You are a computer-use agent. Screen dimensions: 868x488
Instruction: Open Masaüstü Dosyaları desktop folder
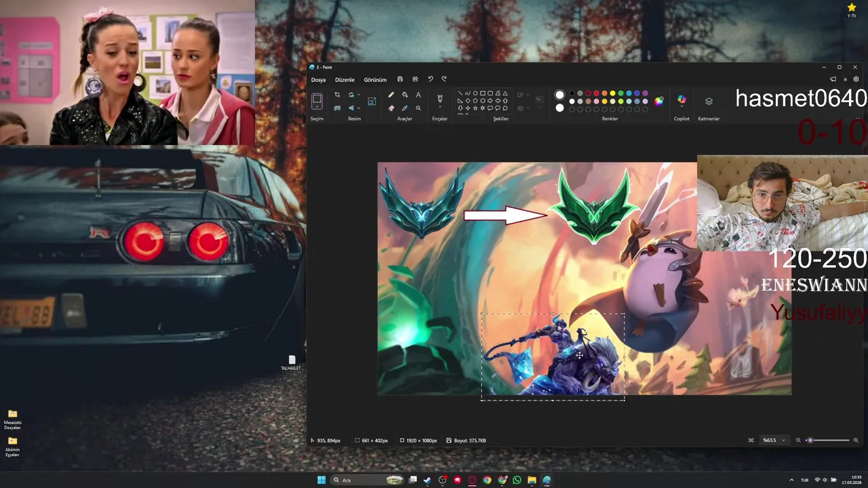coord(12,420)
